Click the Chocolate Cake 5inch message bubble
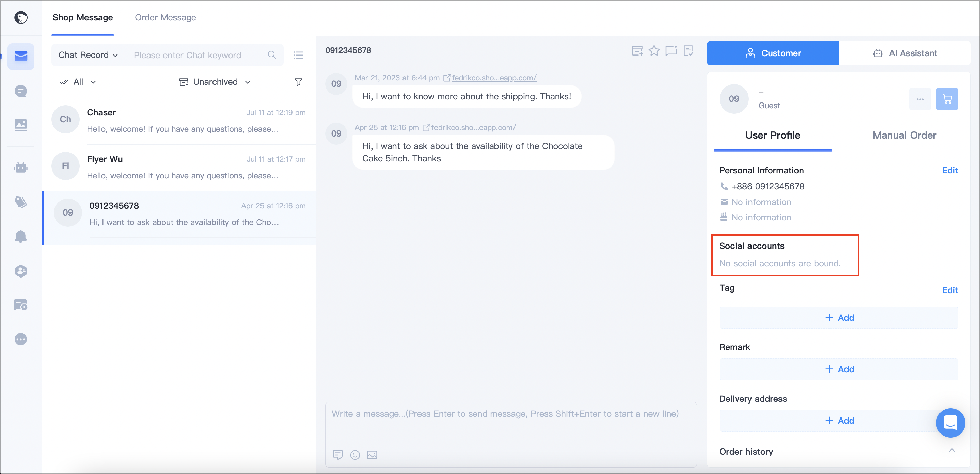Image resolution: width=980 pixels, height=474 pixels. point(483,153)
